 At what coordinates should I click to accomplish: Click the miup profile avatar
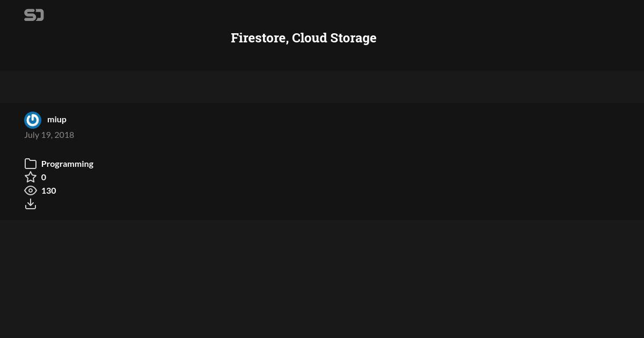click(33, 120)
